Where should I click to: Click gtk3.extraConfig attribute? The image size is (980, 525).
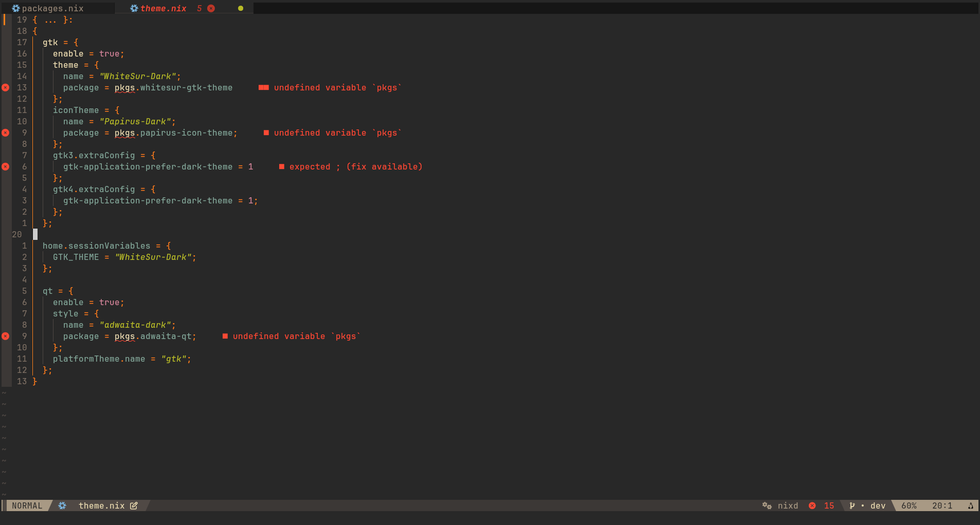point(94,155)
